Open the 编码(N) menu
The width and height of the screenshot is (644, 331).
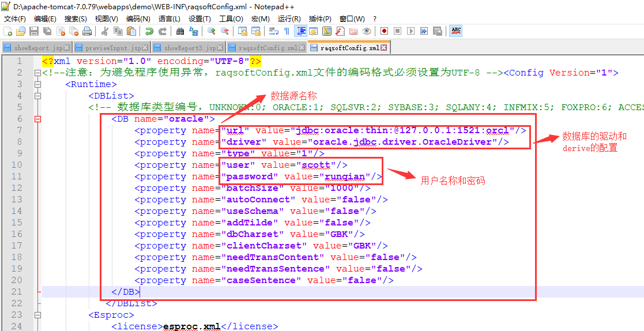click(138, 19)
